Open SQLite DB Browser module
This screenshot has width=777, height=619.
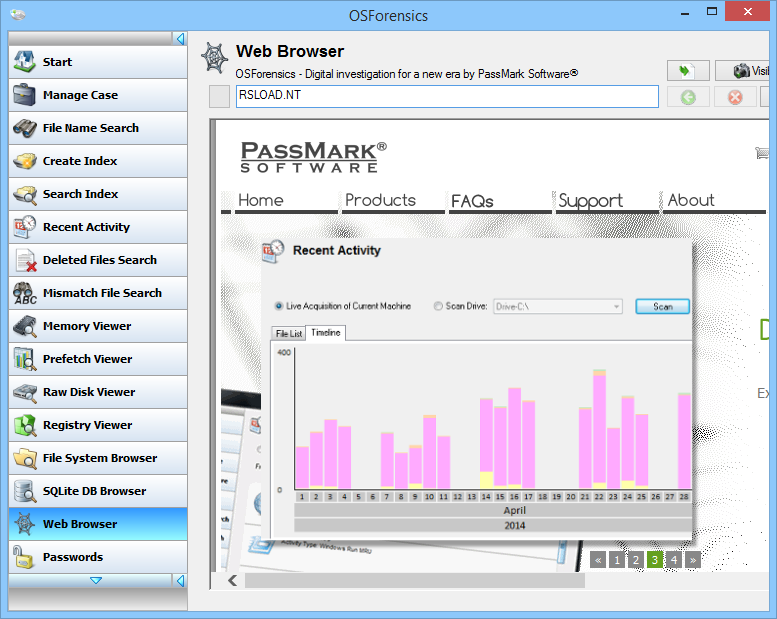98,491
